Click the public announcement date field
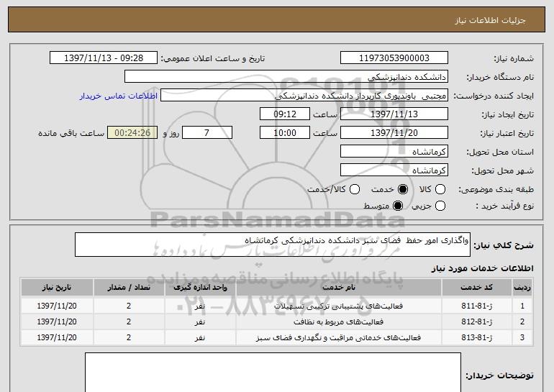This screenshot has width=554, height=392. (104, 58)
